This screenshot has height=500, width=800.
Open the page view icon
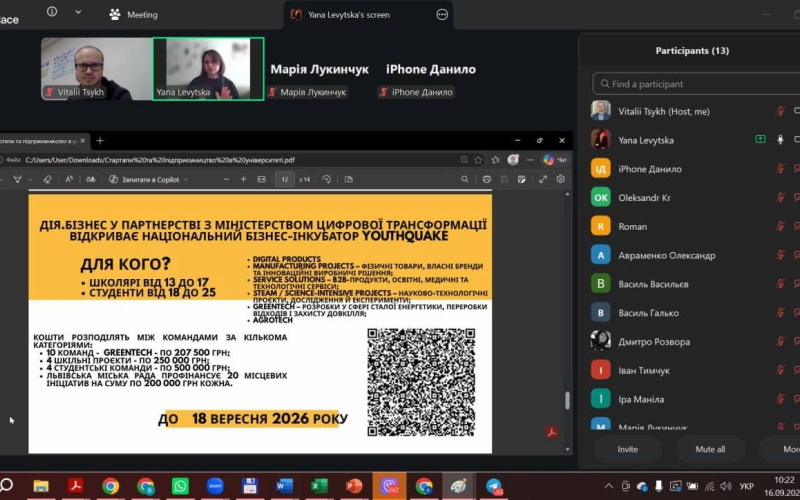point(348,180)
